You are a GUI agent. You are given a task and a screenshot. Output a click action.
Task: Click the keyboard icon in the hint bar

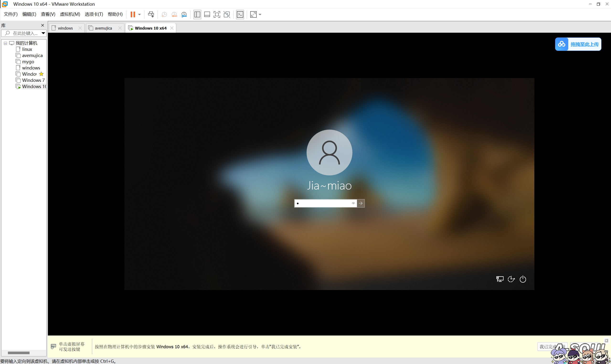pyautogui.click(x=53, y=346)
